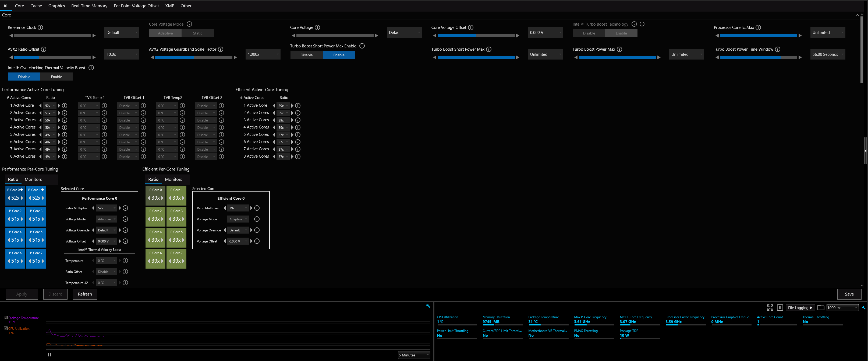Click the Reference Clock info icon
This screenshot has width=868, height=361.
pos(40,27)
